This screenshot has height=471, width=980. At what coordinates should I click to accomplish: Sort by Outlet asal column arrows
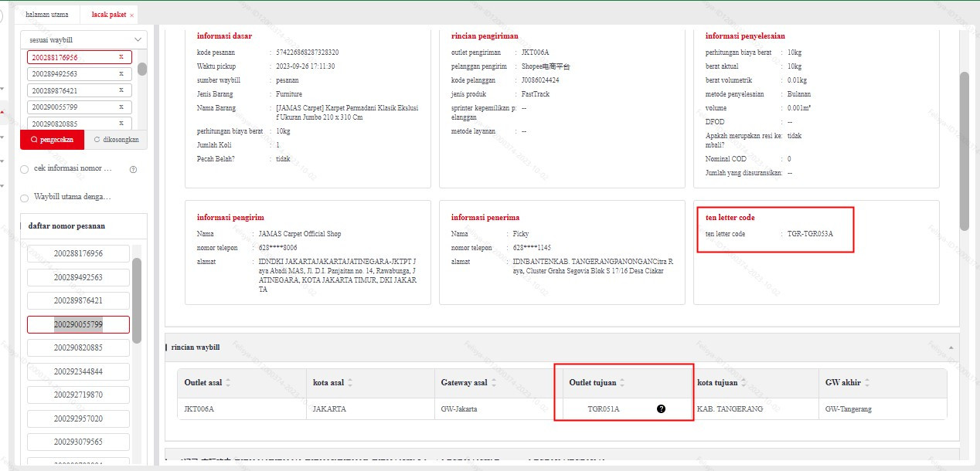(x=228, y=383)
